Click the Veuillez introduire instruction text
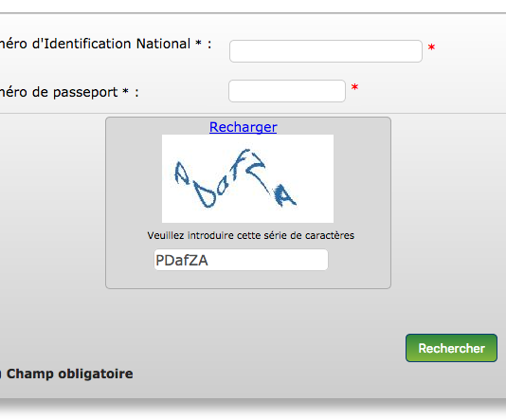The height and width of the screenshot is (420, 506). pos(251,235)
